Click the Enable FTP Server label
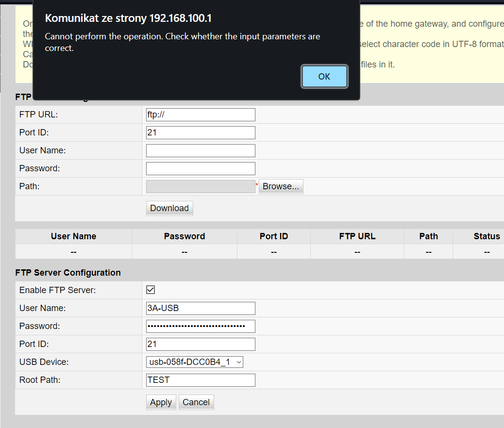This screenshot has width=504, height=428. coord(57,290)
